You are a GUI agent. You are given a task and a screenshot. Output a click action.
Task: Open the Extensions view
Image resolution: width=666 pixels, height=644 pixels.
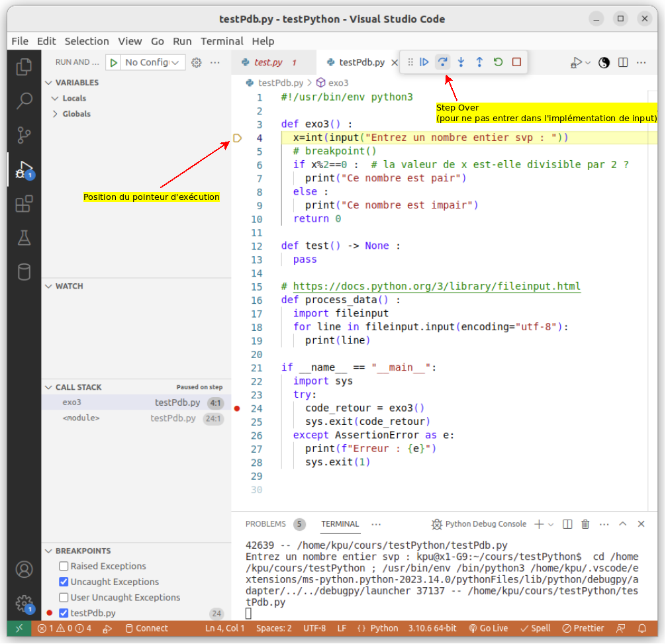tap(24, 204)
